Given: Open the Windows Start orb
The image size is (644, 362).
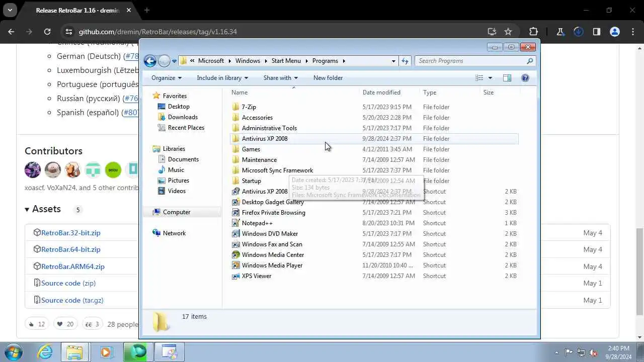Looking at the screenshot, I should pyautogui.click(x=14, y=352).
